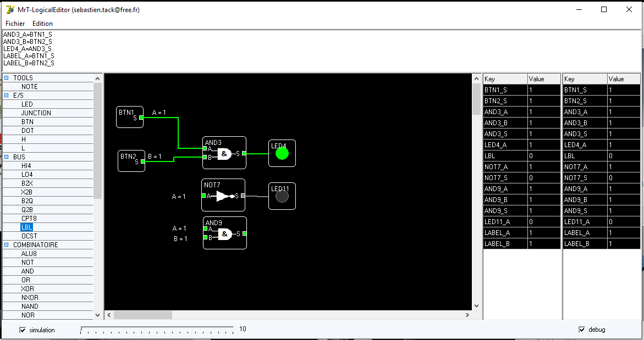
Task: Disable the simulation checkbox
Action: coord(23,330)
